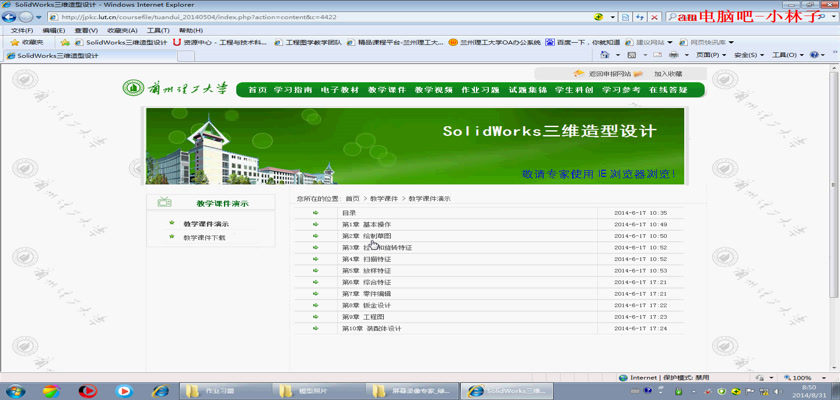
Task: Open the 编辑(E) menu
Action: pos(54,31)
